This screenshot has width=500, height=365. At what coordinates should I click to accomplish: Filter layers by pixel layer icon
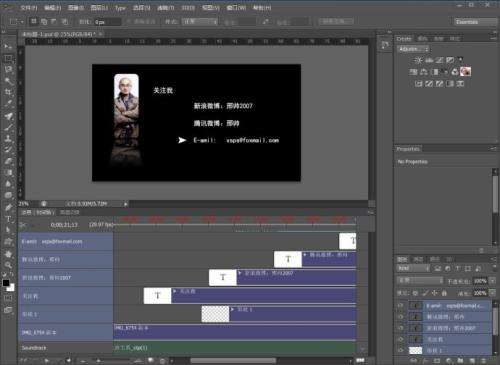(438, 268)
